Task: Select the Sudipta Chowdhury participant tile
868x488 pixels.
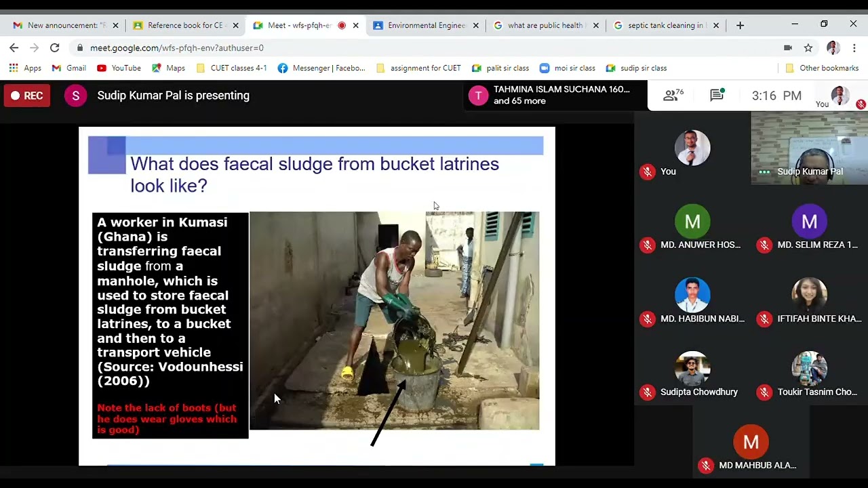Action: click(x=692, y=368)
